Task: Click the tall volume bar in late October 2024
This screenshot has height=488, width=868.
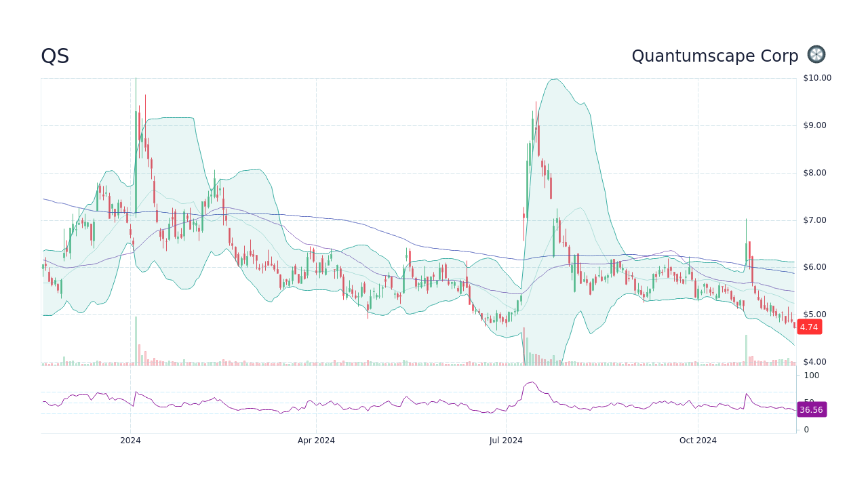Action: tap(746, 350)
